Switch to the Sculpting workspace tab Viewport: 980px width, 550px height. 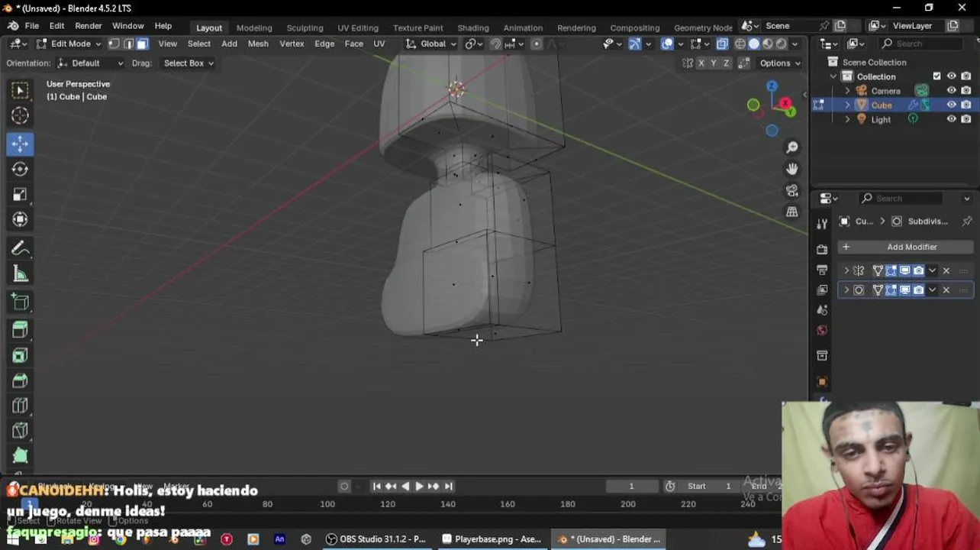305,27
